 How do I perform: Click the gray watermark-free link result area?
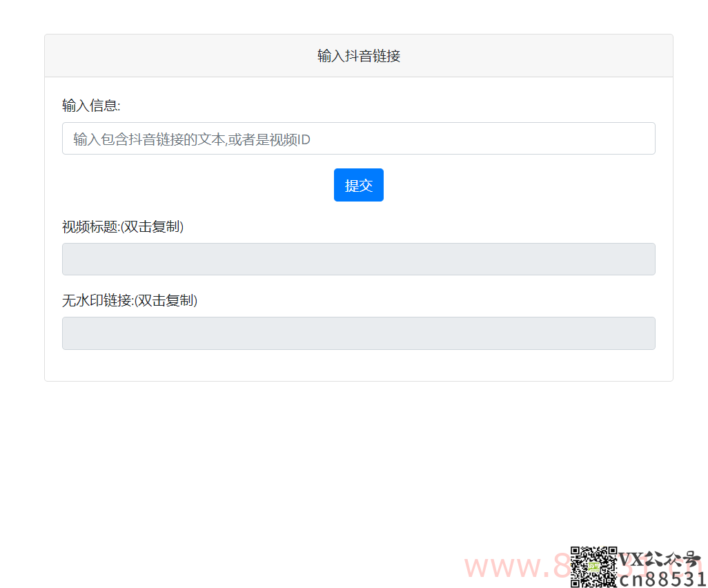[358, 333]
